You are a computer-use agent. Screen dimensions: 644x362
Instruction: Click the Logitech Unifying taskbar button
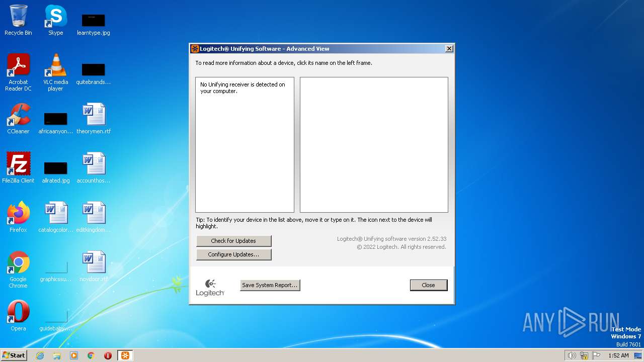[125, 355]
